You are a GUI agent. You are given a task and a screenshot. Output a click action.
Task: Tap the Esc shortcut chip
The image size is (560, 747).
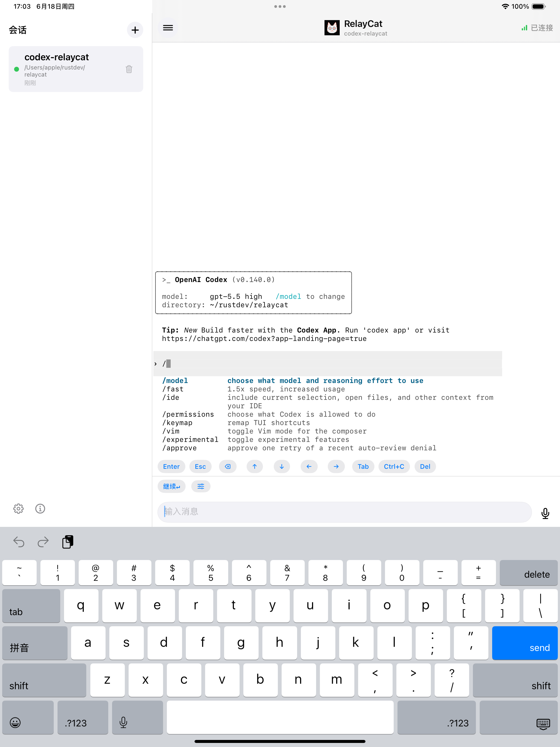(x=201, y=466)
